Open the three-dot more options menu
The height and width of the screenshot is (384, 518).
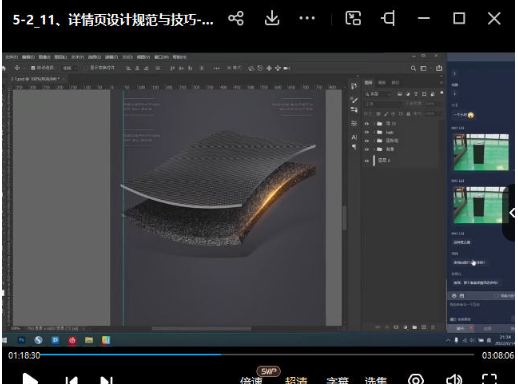click(x=307, y=18)
